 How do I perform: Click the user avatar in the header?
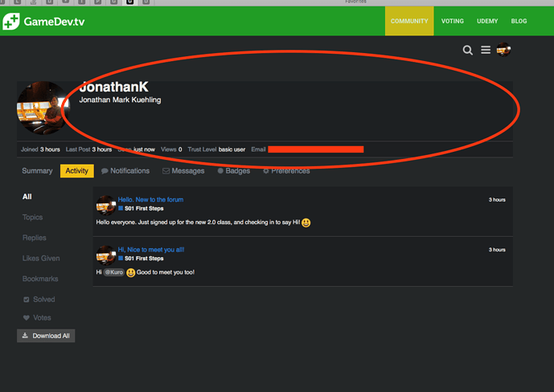(x=503, y=50)
